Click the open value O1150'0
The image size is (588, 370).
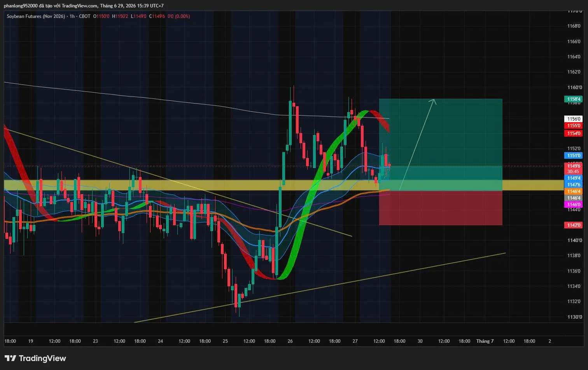coord(101,16)
